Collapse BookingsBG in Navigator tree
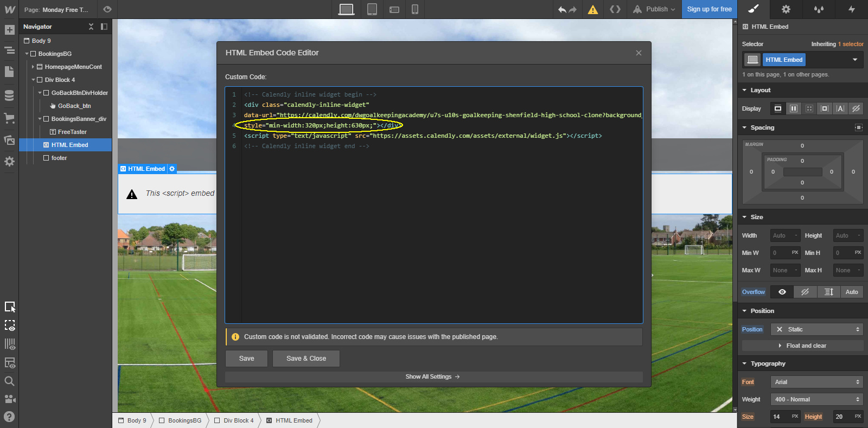The image size is (868, 428). click(27, 54)
